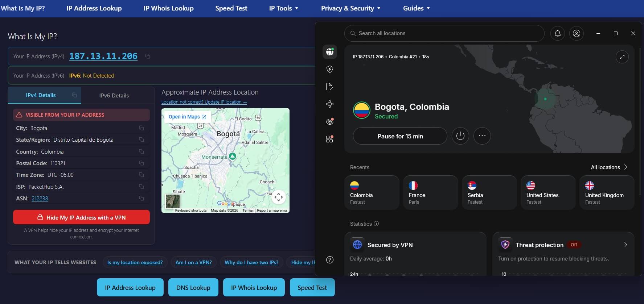Image resolution: width=644 pixels, height=304 pixels.
Task: Click Pause for 15 min button
Action: point(400,136)
